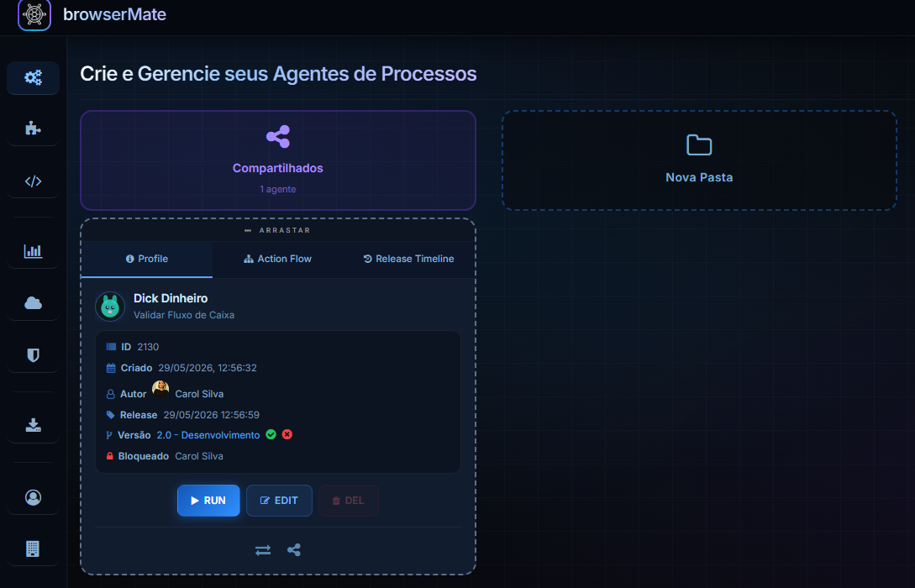Click the 1 agente count text
Screen dimensions: 915x588
(278, 189)
